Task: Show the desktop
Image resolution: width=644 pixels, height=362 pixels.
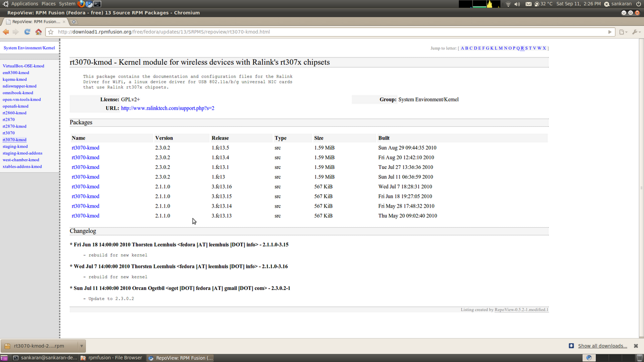Action: [4, 358]
